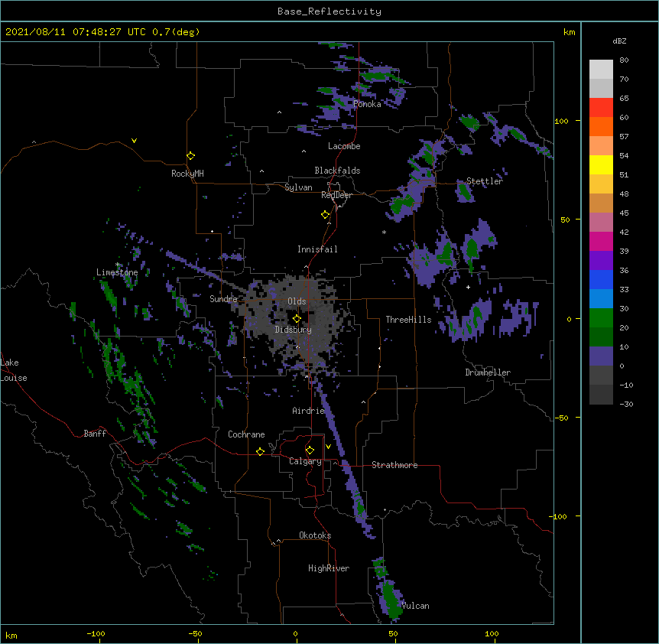This screenshot has height=644, width=659.
Task: Select the Olds label near radar center
Action: pos(297,301)
